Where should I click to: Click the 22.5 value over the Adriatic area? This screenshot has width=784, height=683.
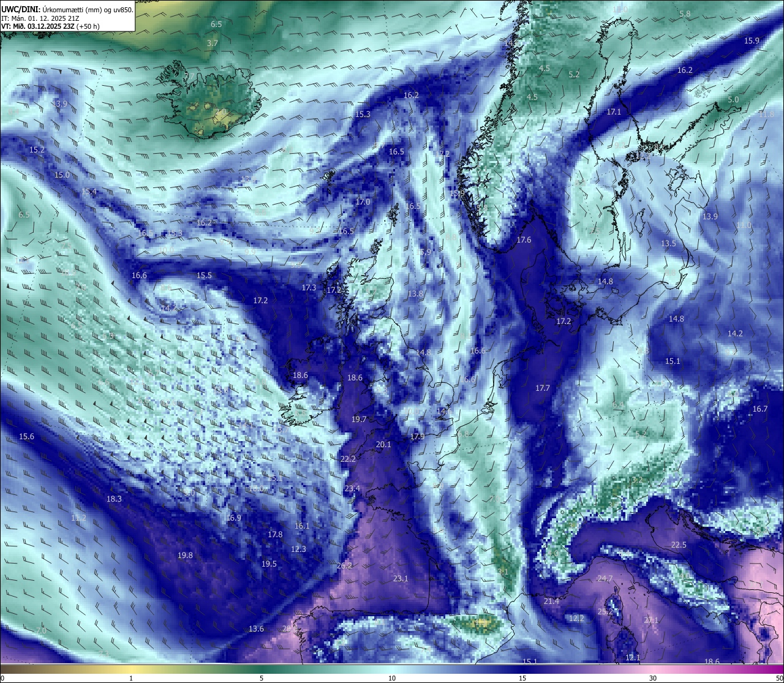pyautogui.click(x=679, y=545)
